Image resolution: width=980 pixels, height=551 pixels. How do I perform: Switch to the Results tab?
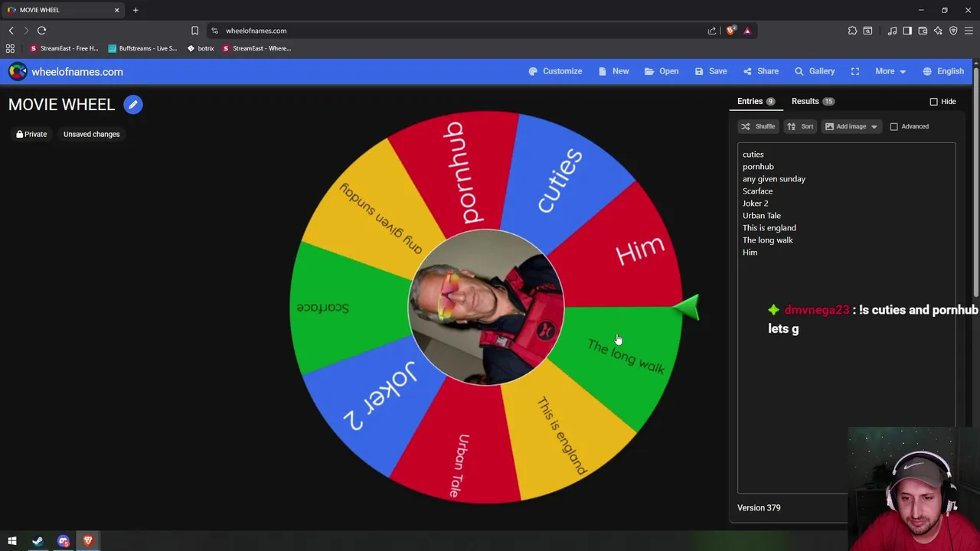[813, 101]
